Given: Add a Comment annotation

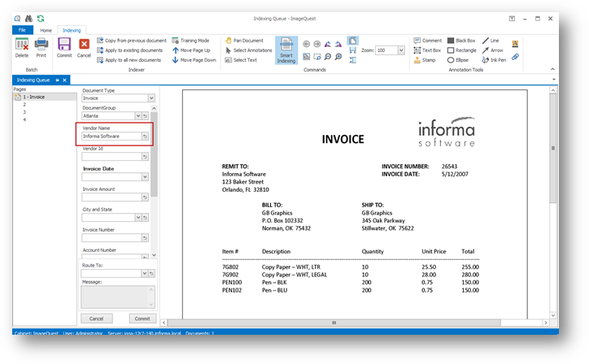Looking at the screenshot, I should (427, 41).
